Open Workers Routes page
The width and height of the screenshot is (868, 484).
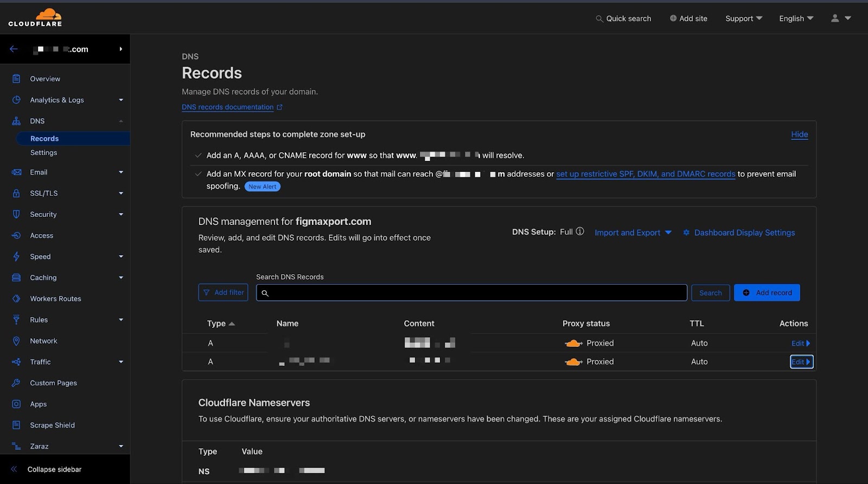click(x=55, y=299)
